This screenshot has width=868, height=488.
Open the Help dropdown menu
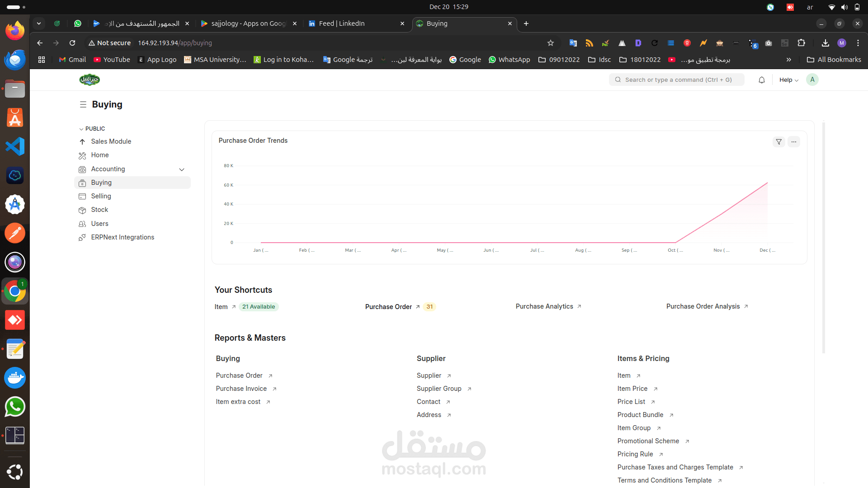(788, 80)
